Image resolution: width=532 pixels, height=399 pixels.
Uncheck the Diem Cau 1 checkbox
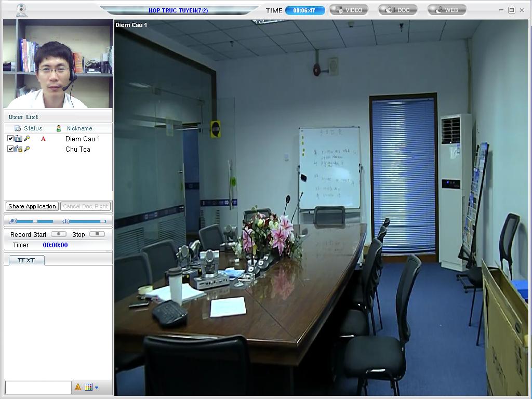(10, 139)
